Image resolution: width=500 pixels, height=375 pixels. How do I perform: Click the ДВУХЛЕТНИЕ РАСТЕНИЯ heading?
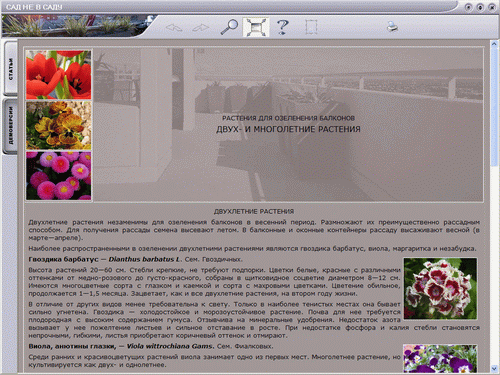(254, 212)
